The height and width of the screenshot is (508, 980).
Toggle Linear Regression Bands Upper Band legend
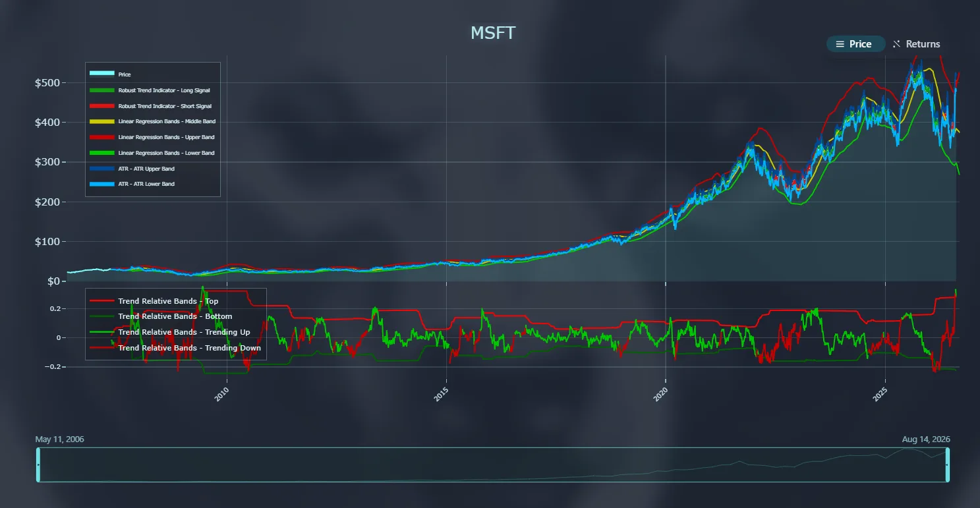[x=152, y=137]
